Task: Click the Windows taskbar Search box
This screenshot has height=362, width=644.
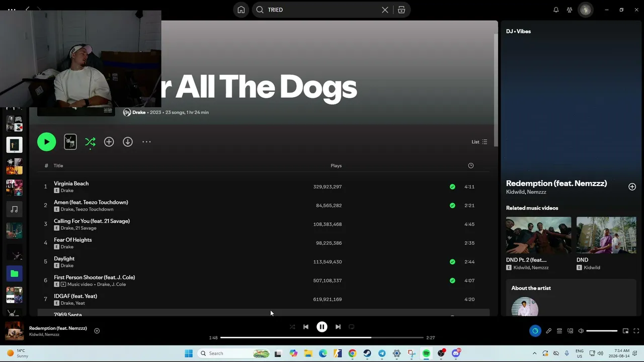Action: (234, 353)
